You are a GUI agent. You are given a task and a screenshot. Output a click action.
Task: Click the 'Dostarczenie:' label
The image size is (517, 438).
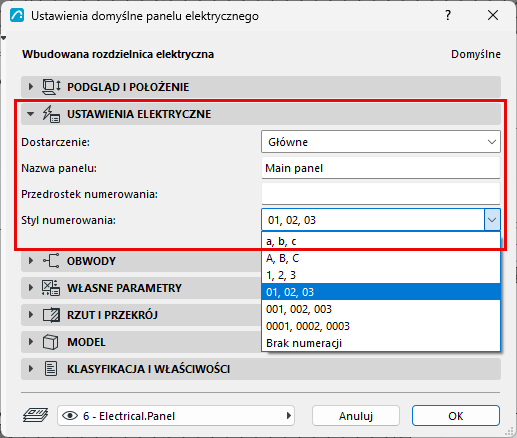click(x=55, y=142)
